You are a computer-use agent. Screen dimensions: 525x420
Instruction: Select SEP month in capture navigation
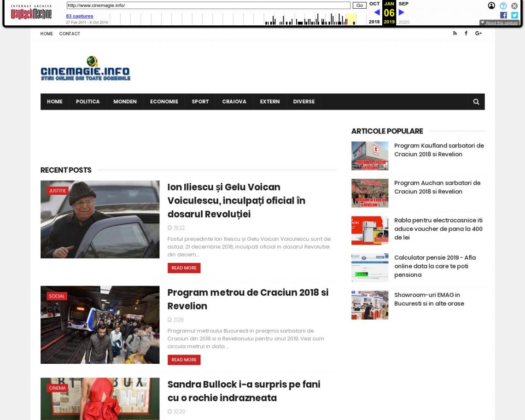coord(403,4)
